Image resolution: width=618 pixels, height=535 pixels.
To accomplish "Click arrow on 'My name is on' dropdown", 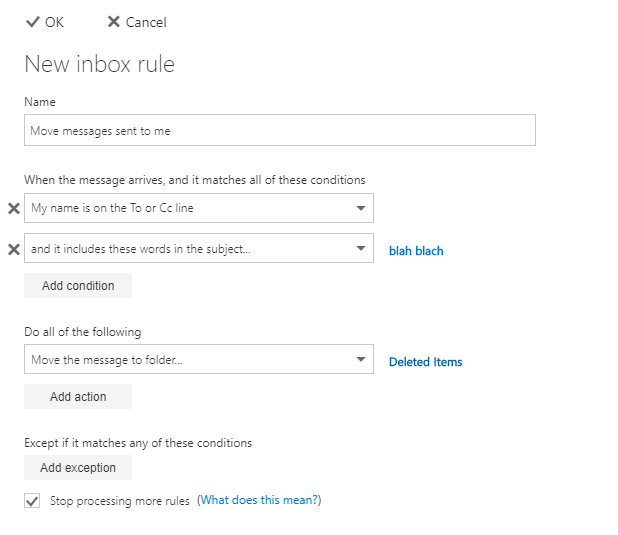I will click(x=360, y=208).
